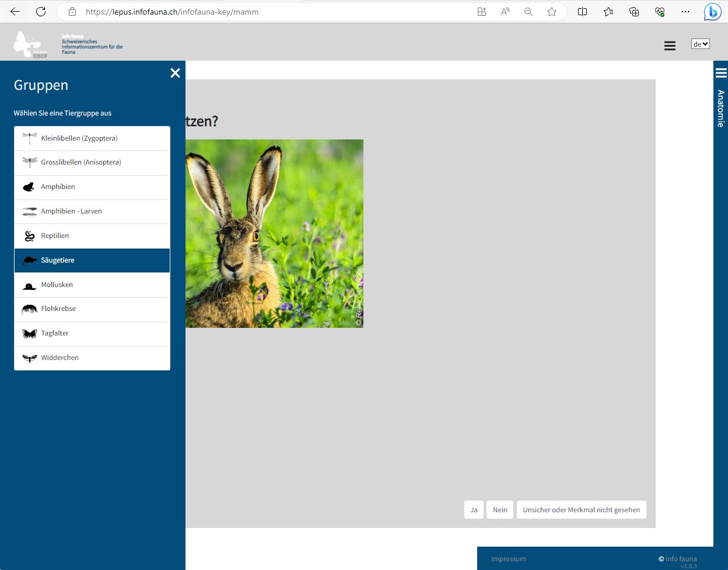This screenshot has height=570, width=728.
Task: Close the Gruppen sidebar panel
Action: (x=175, y=73)
